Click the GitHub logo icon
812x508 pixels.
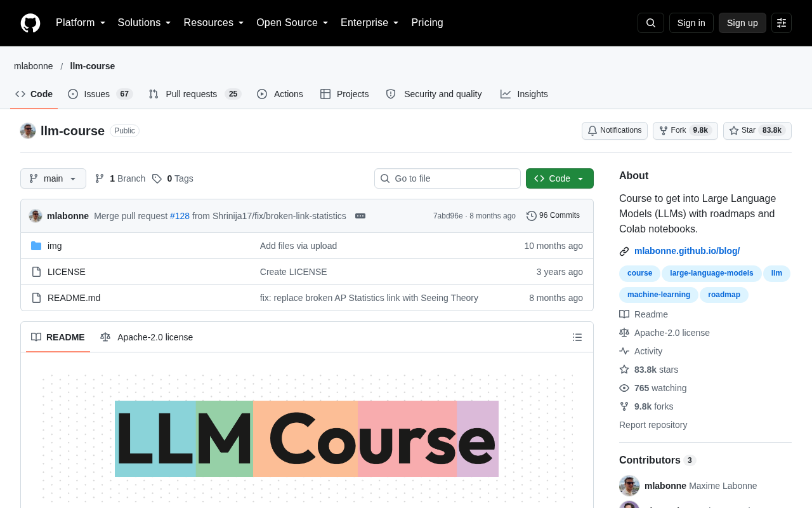tap(30, 23)
